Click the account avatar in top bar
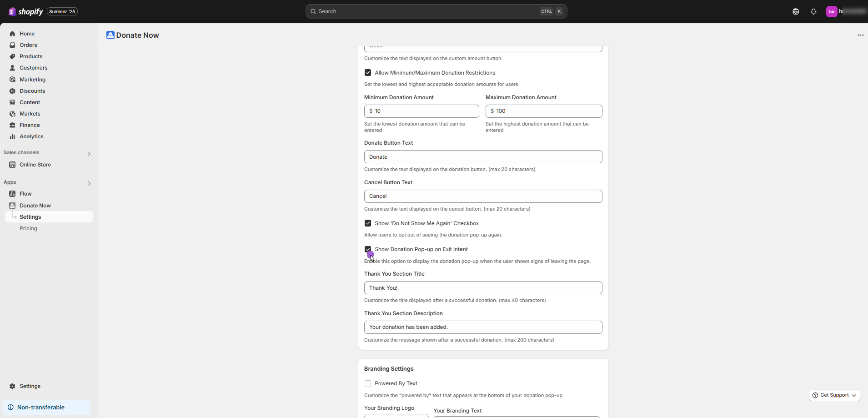This screenshot has width=868, height=418. (x=832, y=11)
